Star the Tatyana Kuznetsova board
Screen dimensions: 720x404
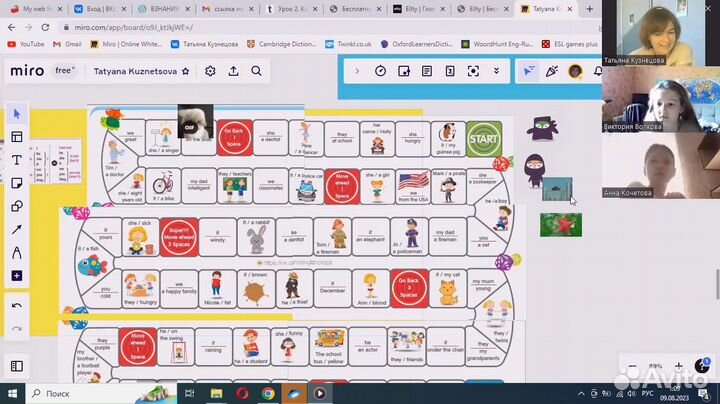click(185, 71)
